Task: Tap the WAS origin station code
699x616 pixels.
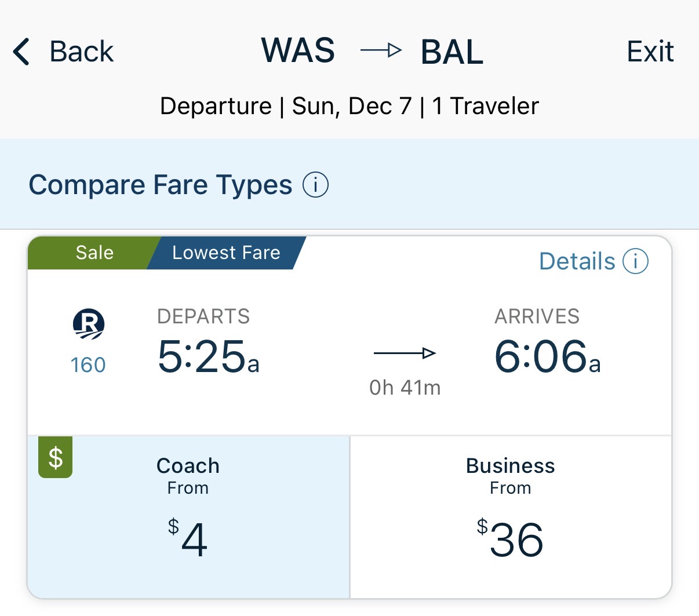Action: pos(298,50)
